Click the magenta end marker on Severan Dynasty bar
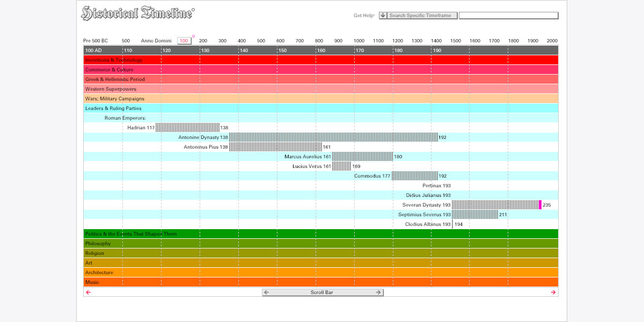 tap(540, 205)
